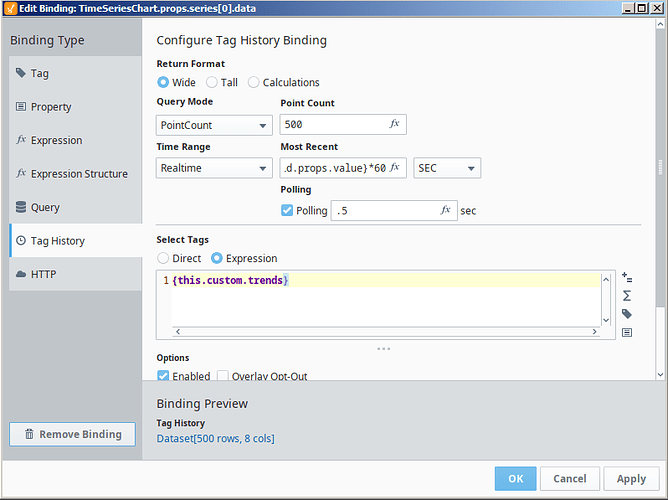Select the Tall return format
Screen dimensions: 668x500
pos(211,82)
